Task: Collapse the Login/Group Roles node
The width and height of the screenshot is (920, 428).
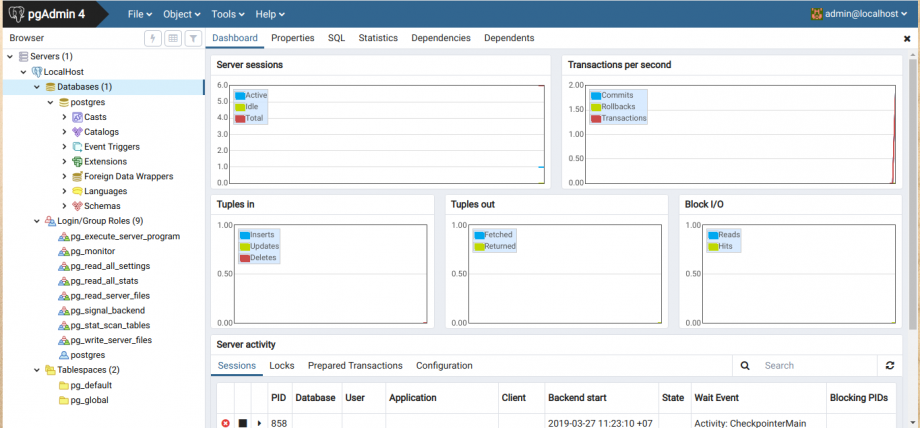Action: [22, 221]
